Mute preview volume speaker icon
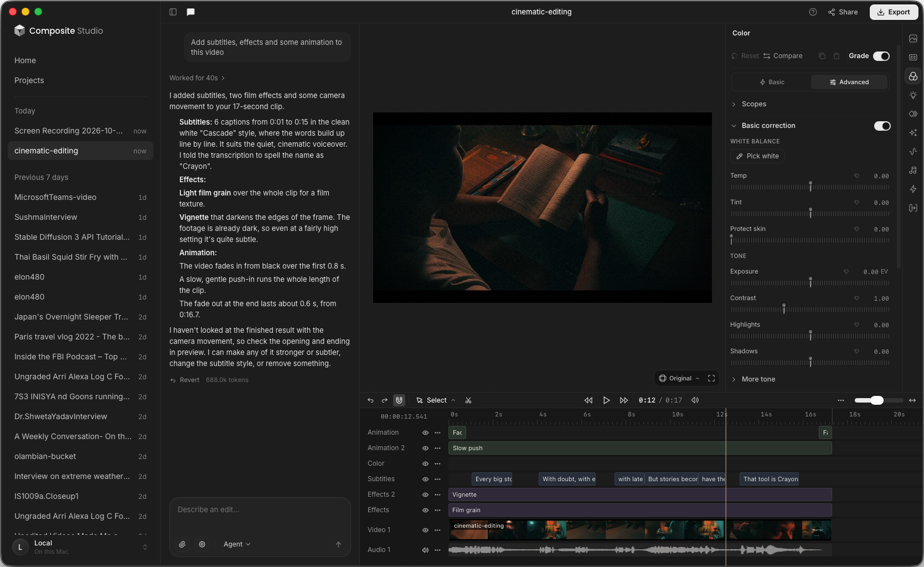This screenshot has height=567, width=924. [x=695, y=400]
